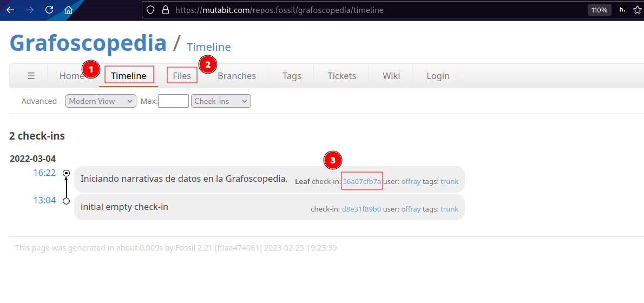Click the shield tracking protection icon

point(151,10)
